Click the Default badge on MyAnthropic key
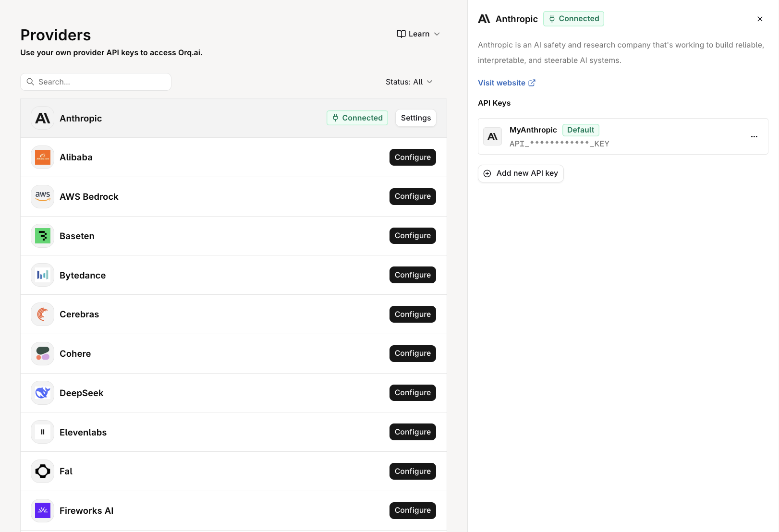The image size is (779, 532). click(x=581, y=130)
